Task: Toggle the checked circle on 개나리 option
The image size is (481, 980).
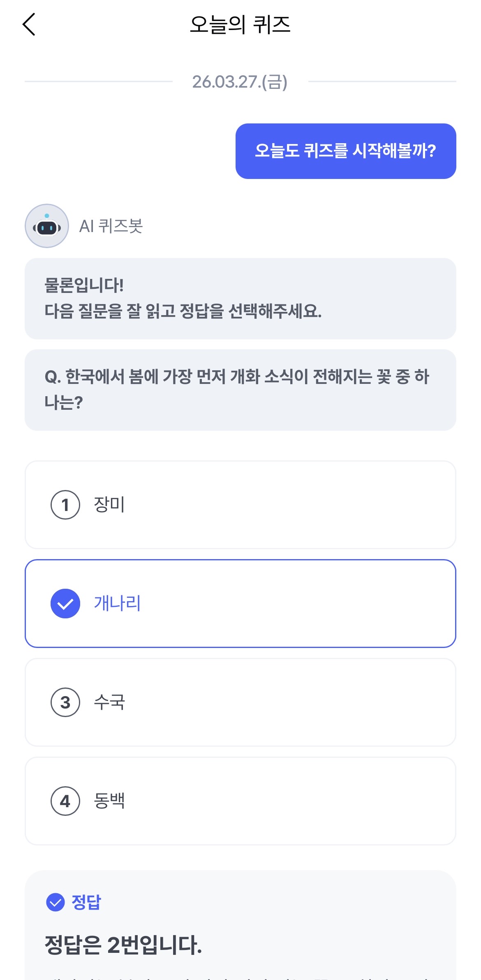Action: (x=65, y=604)
